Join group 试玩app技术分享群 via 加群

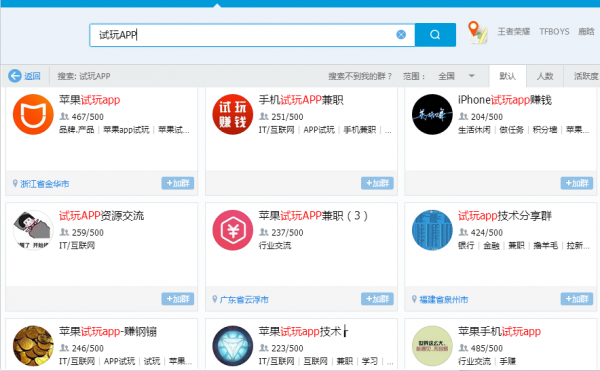(x=577, y=299)
